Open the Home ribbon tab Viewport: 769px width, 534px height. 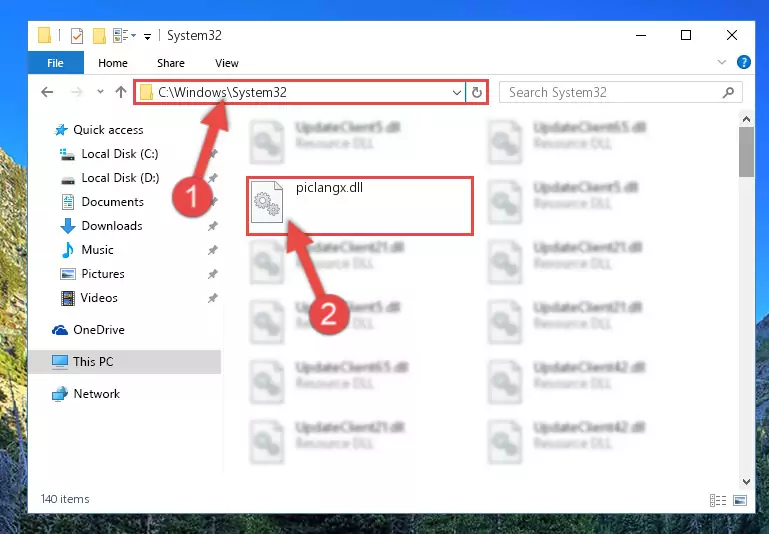(x=113, y=63)
